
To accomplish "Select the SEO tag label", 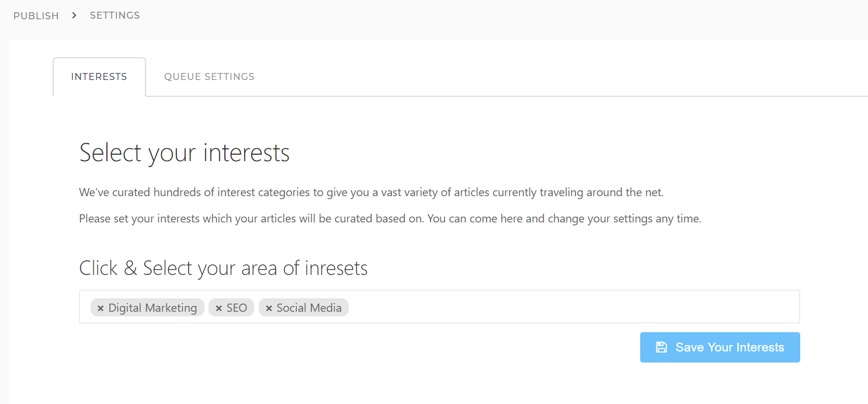I will [x=237, y=308].
